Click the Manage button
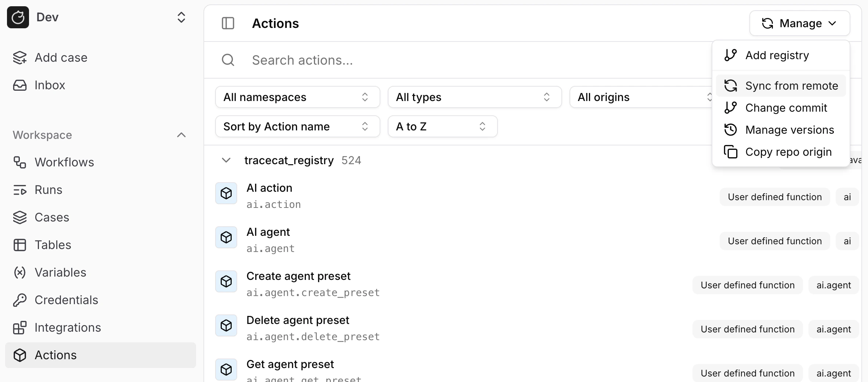The height and width of the screenshot is (382, 868). coord(799,23)
